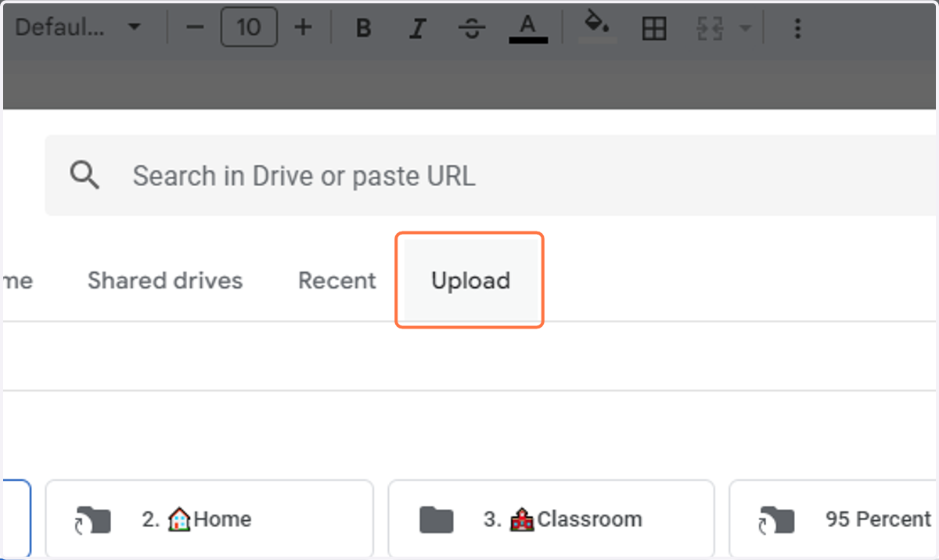Toggle bold formatting
This screenshot has height=560, width=939.
tap(363, 29)
